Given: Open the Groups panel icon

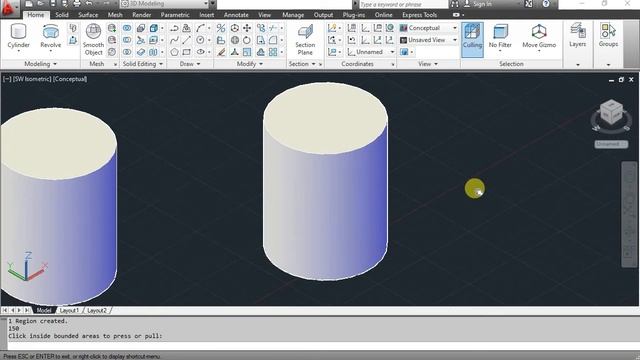Looking at the screenshot, I should click(608, 36).
